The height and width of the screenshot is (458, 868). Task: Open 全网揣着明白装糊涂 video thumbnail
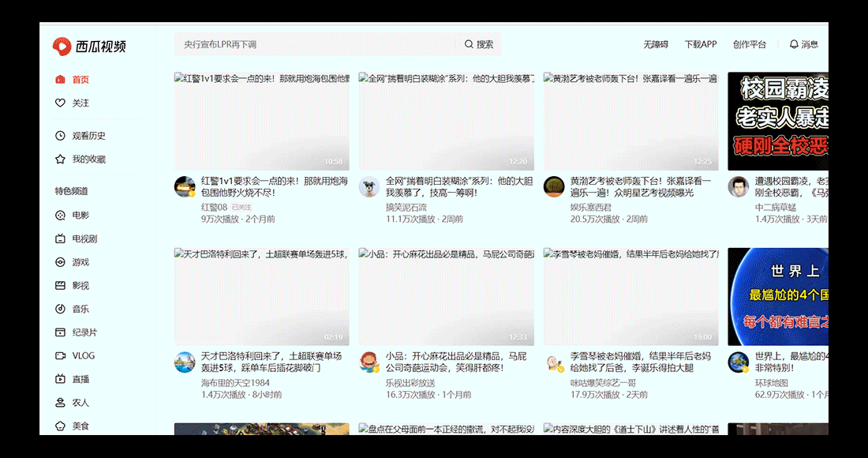coord(446,122)
